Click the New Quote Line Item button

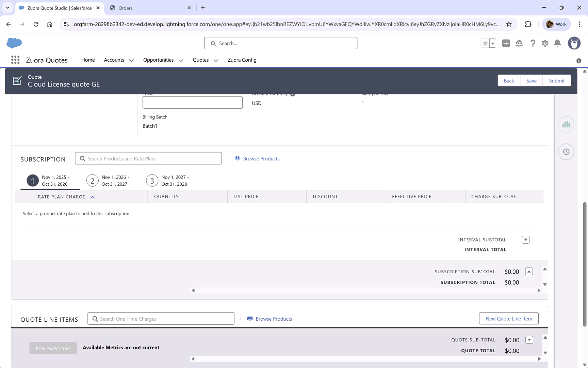tap(509, 318)
